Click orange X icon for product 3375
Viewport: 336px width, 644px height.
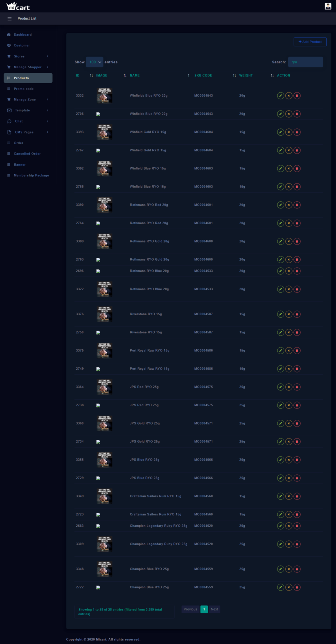click(x=289, y=351)
